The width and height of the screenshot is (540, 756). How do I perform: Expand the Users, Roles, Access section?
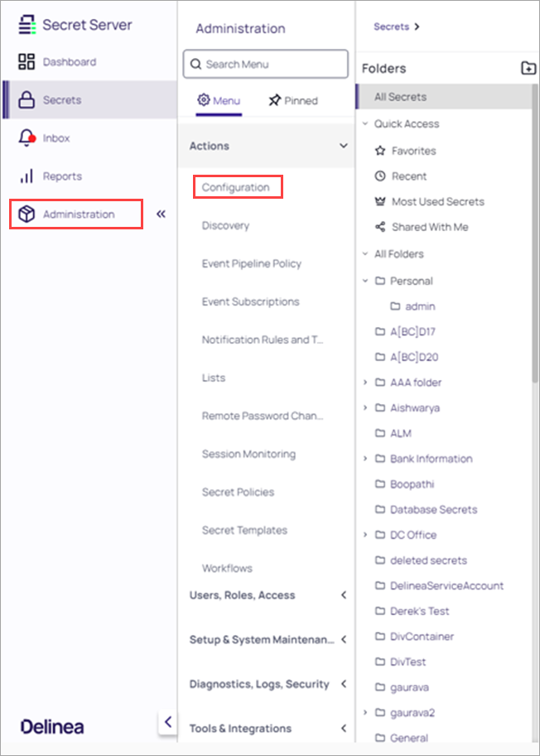pyautogui.click(x=344, y=595)
